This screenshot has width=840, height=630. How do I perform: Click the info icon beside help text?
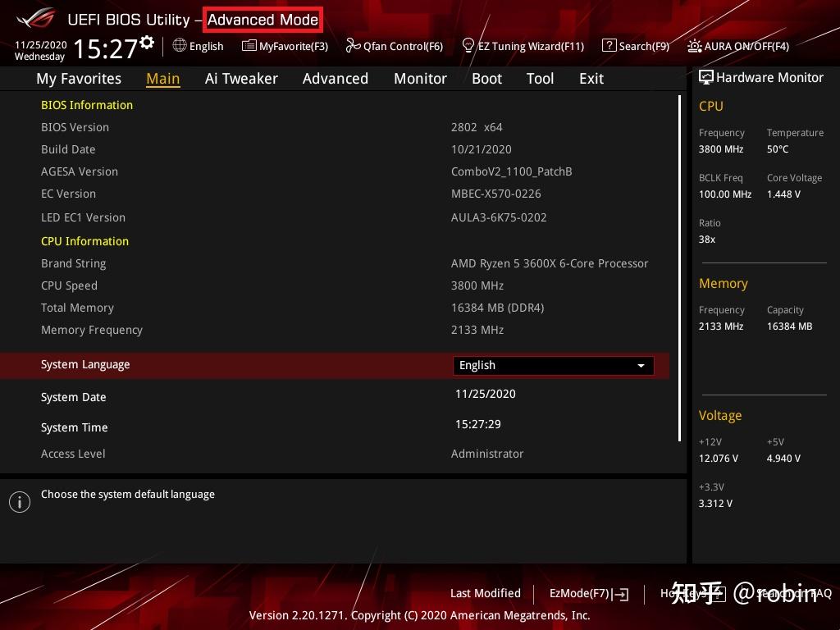tap(20, 502)
